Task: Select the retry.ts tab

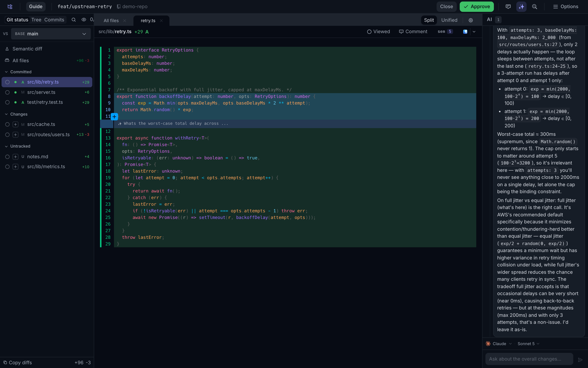Action: click(148, 21)
